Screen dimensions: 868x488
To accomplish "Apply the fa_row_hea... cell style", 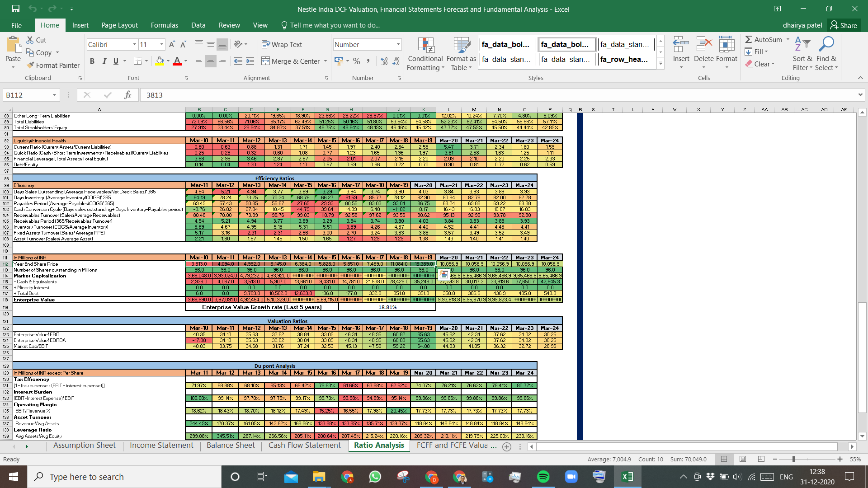I will (624, 59).
